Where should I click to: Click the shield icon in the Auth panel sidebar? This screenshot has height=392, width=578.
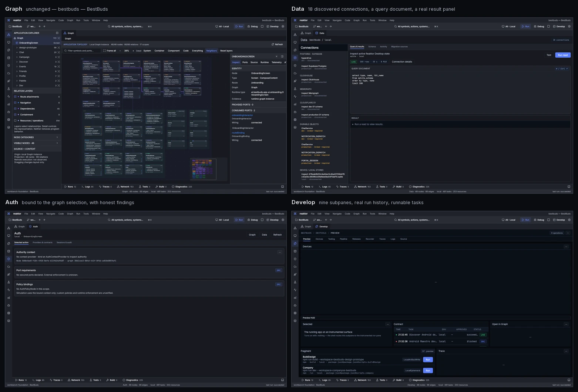tap(9, 259)
